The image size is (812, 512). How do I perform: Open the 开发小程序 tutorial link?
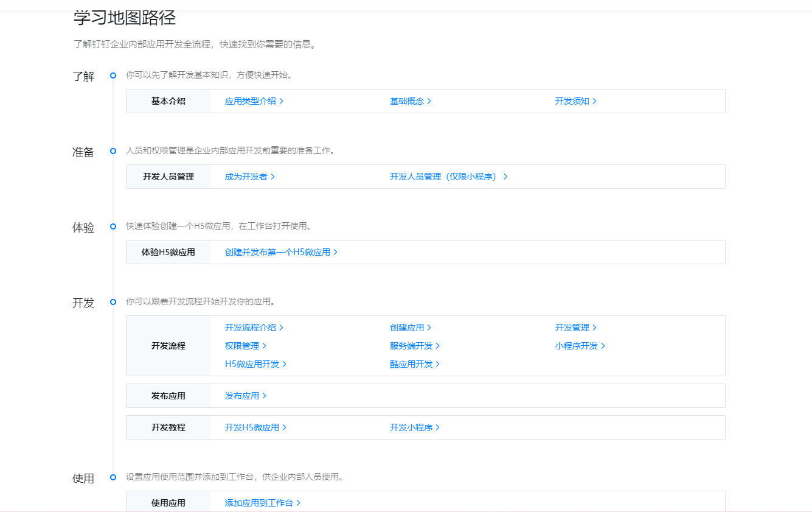click(x=415, y=427)
